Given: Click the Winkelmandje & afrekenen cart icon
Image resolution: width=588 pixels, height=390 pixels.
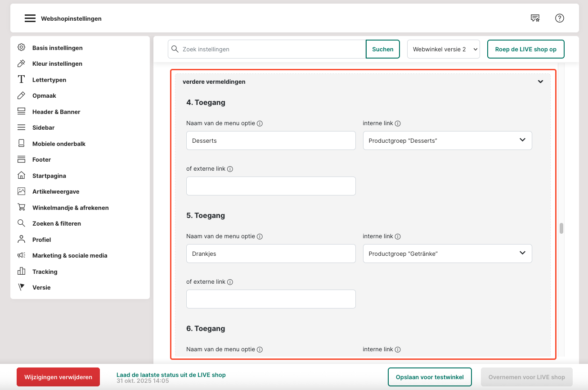Looking at the screenshot, I should click(21, 208).
